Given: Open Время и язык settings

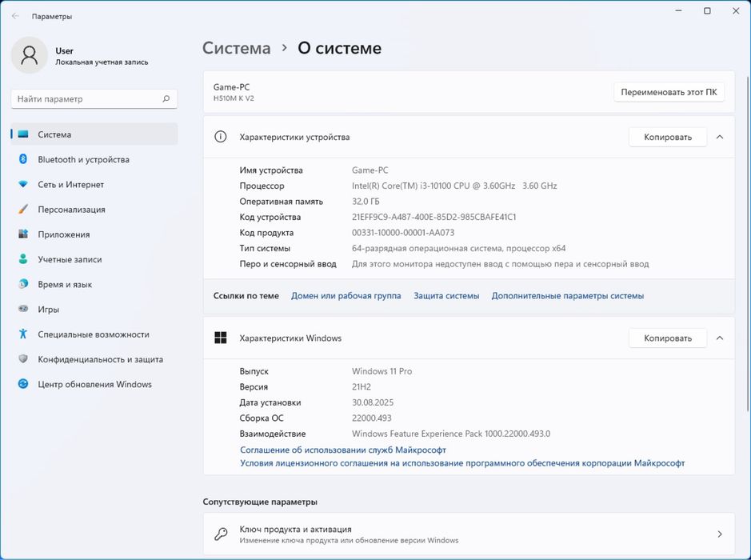Looking at the screenshot, I should (65, 284).
